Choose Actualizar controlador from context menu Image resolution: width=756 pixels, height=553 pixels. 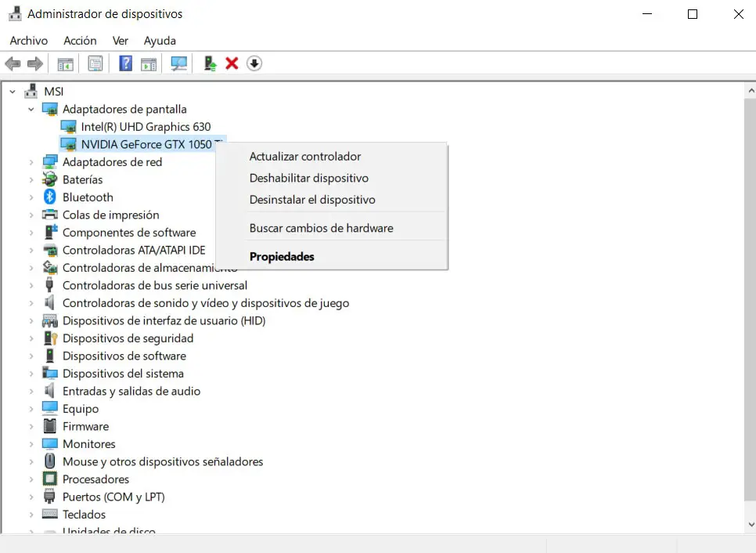point(305,157)
